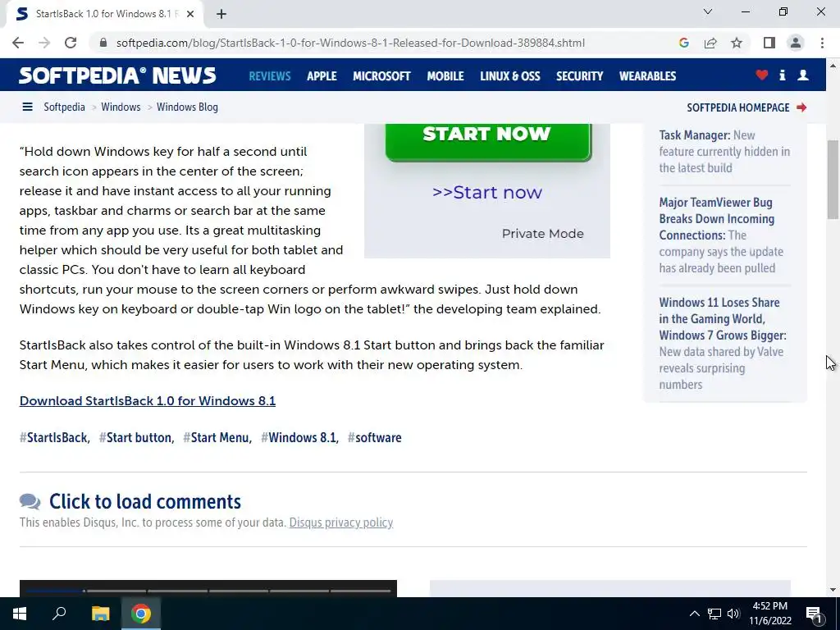Open the Apple news section
This screenshot has height=630, width=840.
[322, 76]
